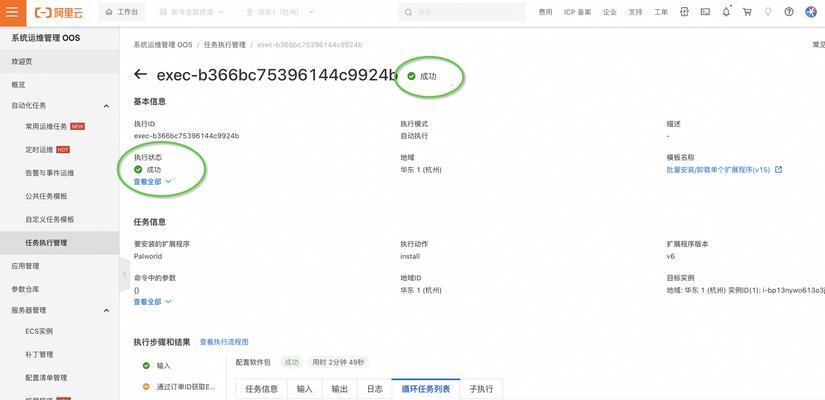This screenshot has height=400, width=825.
Task: Open template link 批量安装/卸载单个扩展程序(v15)
Action: pos(718,170)
